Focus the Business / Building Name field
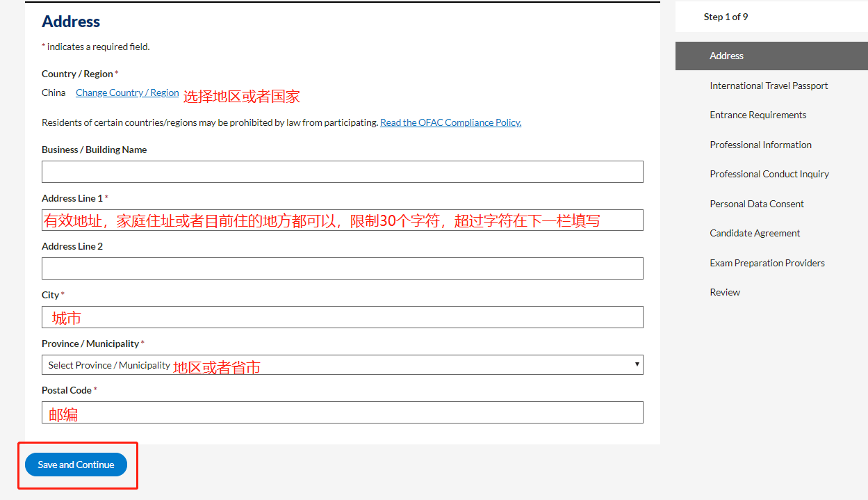The image size is (868, 500). pos(343,172)
